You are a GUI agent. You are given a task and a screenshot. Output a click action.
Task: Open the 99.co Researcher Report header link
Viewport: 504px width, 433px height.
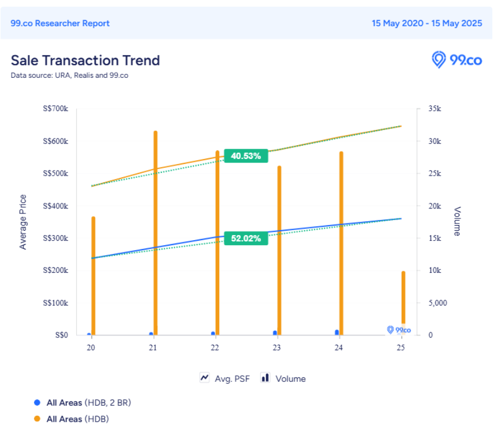coord(60,23)
